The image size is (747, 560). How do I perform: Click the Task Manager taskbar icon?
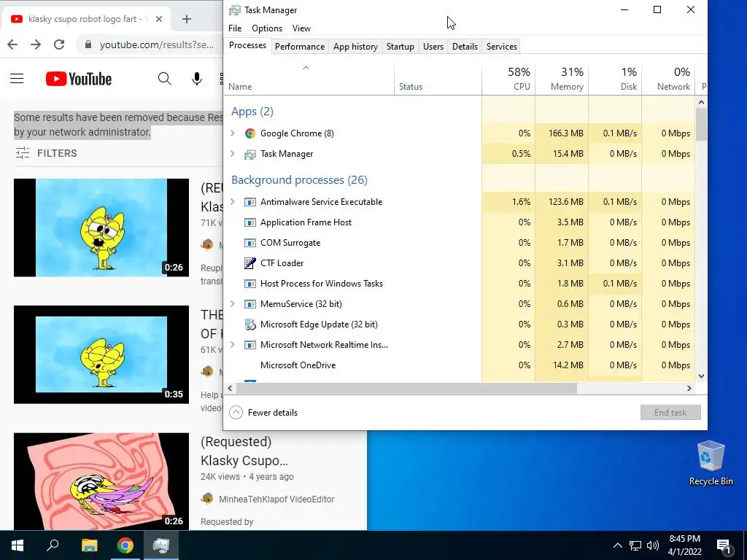point(161,545)
